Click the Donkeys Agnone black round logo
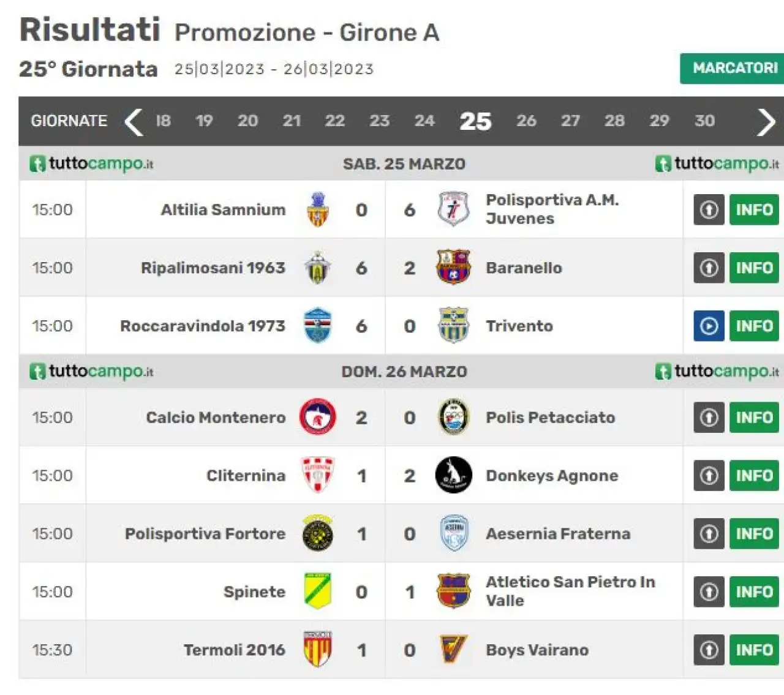Viewport: 784px width, 695px height. click(453, 475)
